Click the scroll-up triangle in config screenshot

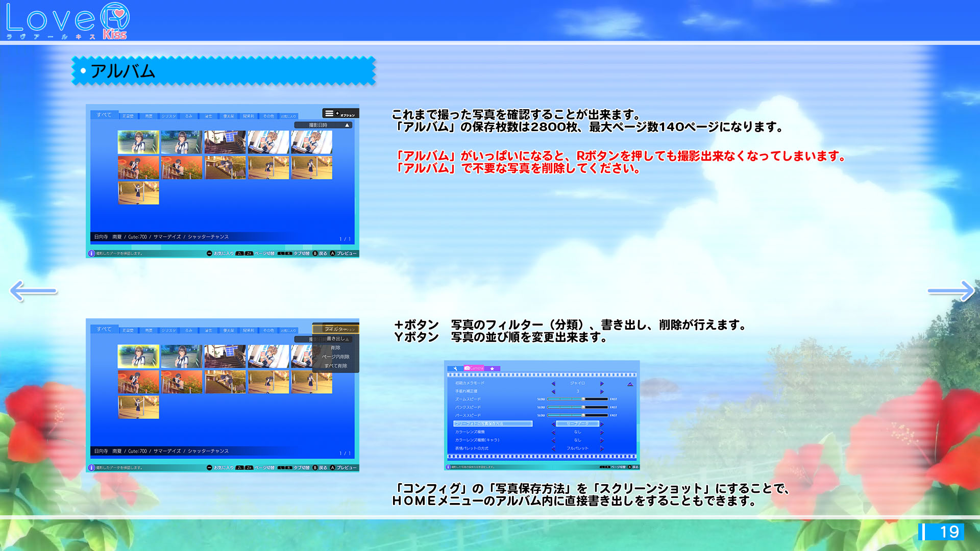pos(630,384)
